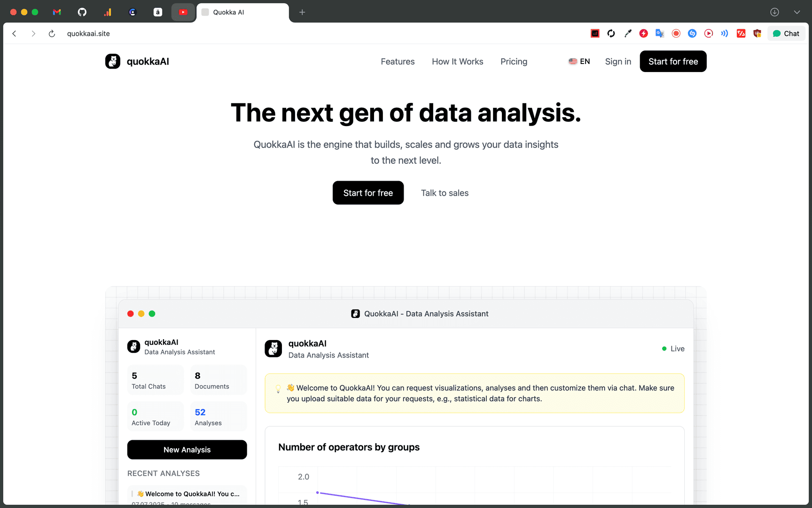Open the pinned GitHub tab

click(82, 12)
